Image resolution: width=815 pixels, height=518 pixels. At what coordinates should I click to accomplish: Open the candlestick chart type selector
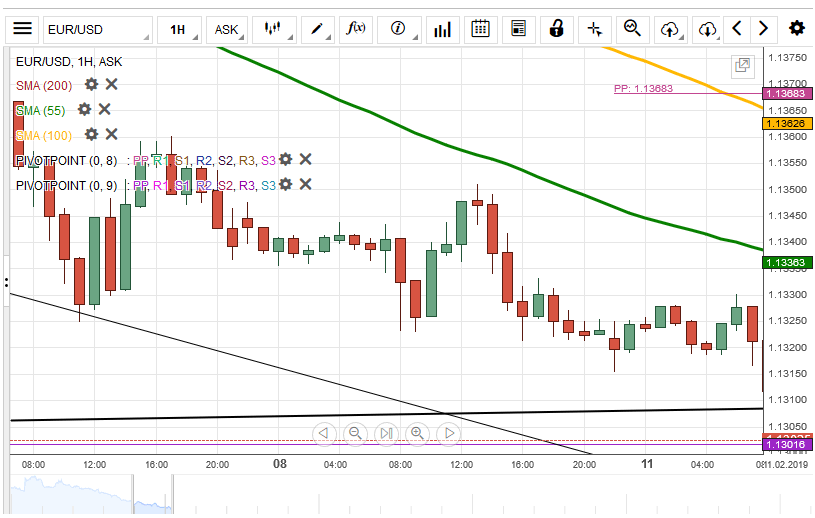click(x=274, y=29)
